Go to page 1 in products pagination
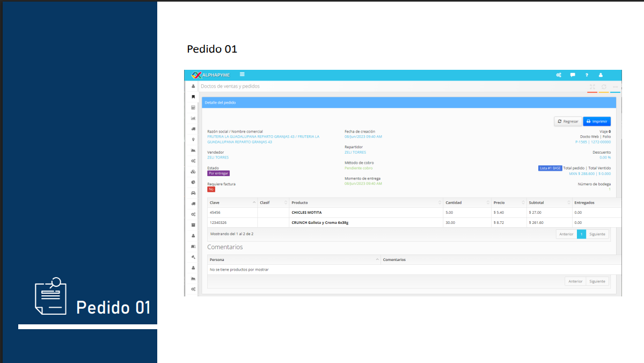 coord(581,234)
